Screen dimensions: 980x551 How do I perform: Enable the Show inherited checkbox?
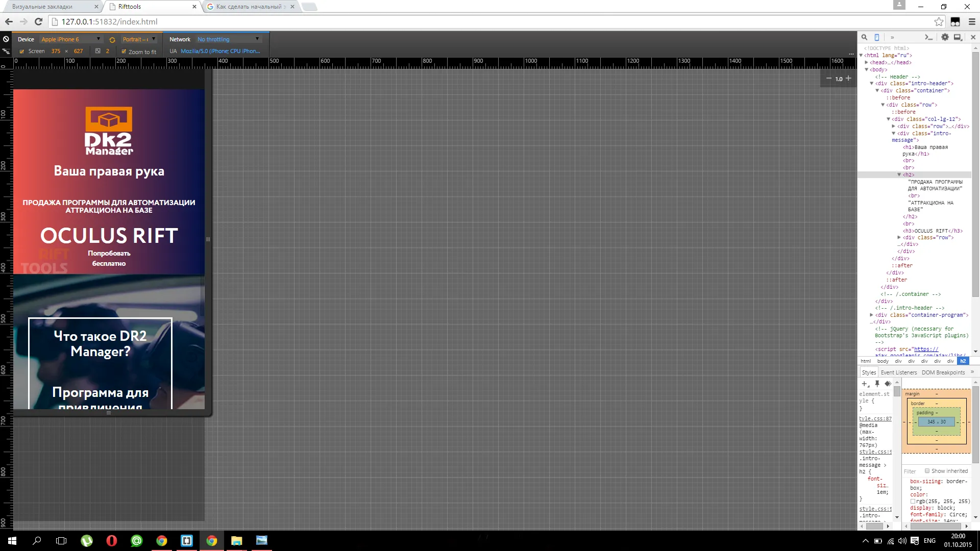pyautogui.click(x=927, y=471)
